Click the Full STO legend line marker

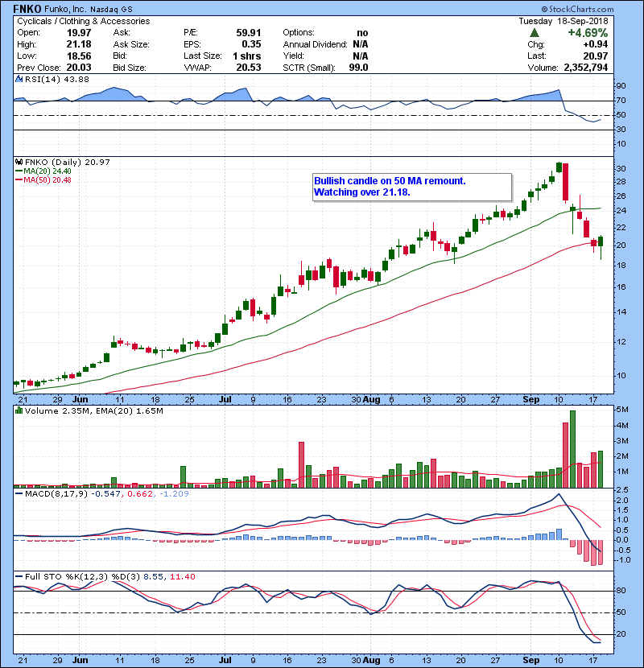point(19,577)
